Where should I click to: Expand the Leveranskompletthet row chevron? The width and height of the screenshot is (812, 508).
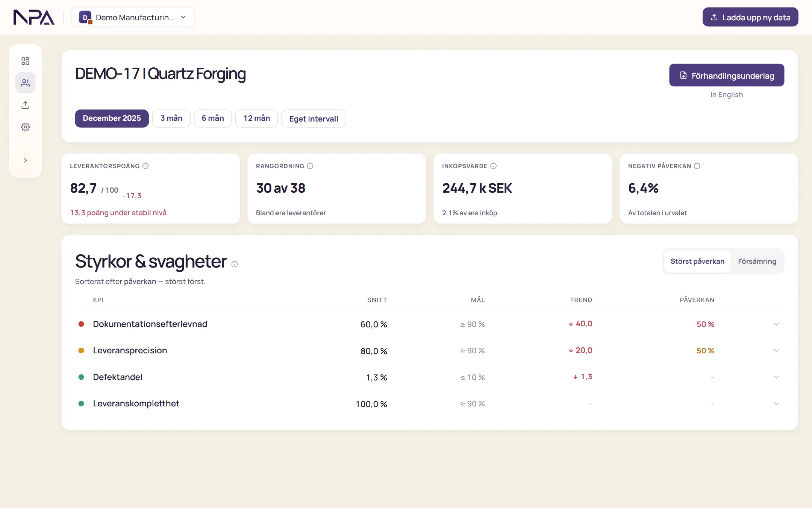pos(776,404)
